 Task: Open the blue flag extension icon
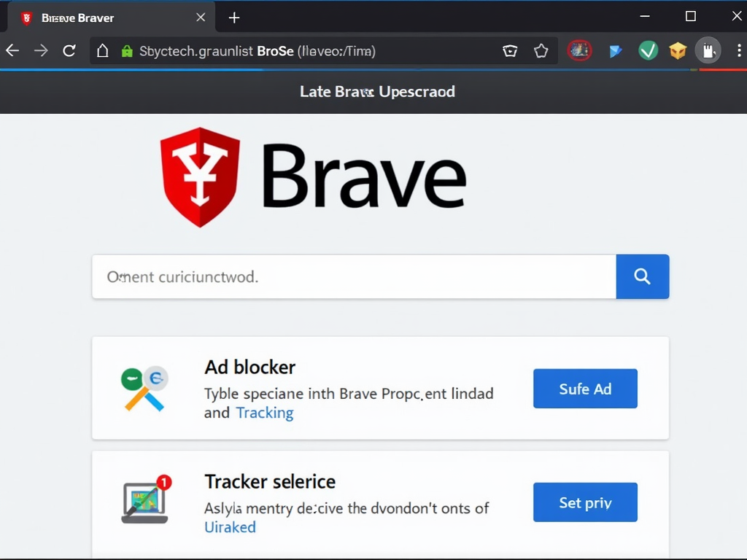pyautogui.click(x=615, y=51)
